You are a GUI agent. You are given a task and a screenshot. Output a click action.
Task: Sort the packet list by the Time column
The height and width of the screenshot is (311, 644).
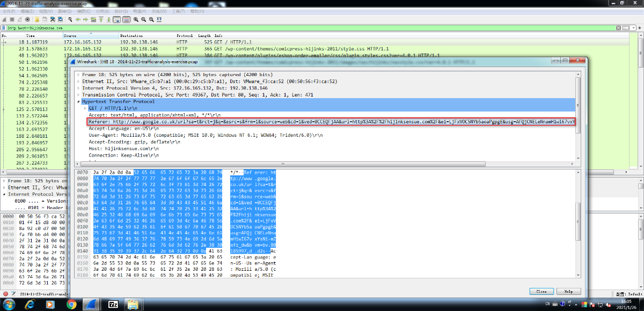[44, 35]
